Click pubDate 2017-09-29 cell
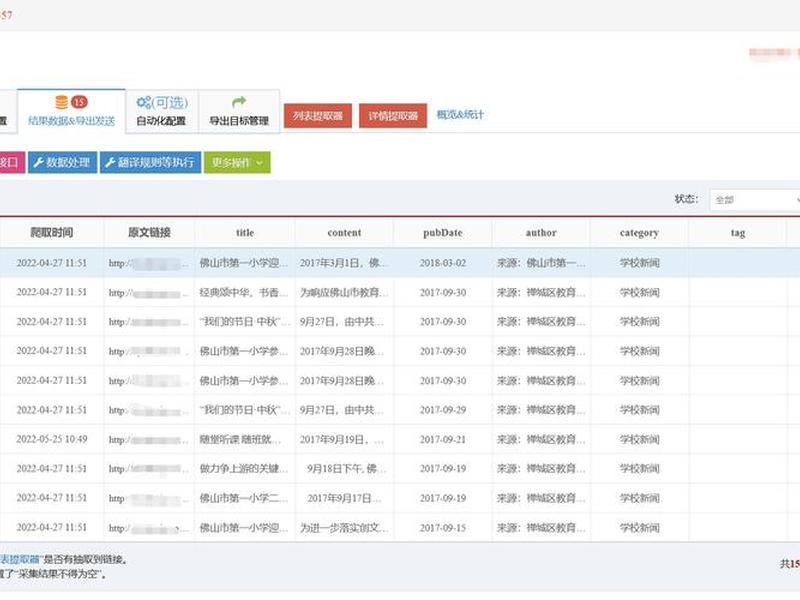Screen dimensions: 800x600 [x=442, y=410]
